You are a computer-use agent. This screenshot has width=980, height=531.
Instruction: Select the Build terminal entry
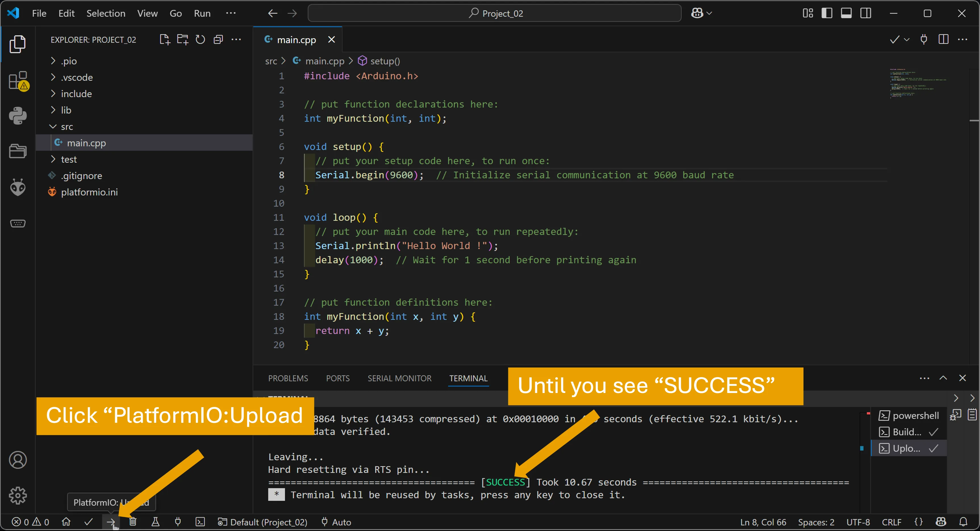tap(908, 432)
